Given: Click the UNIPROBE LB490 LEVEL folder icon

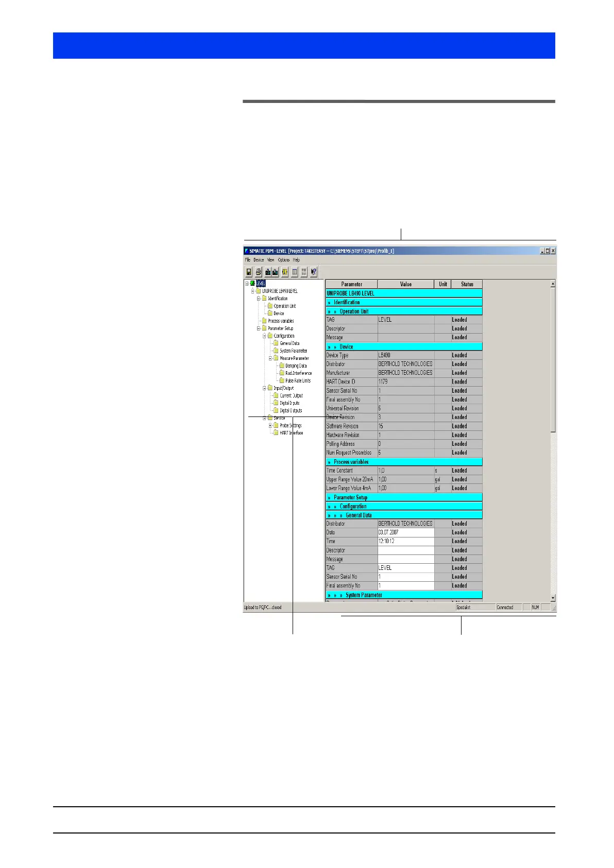Looking at the screenshot, I should [258, 291].
